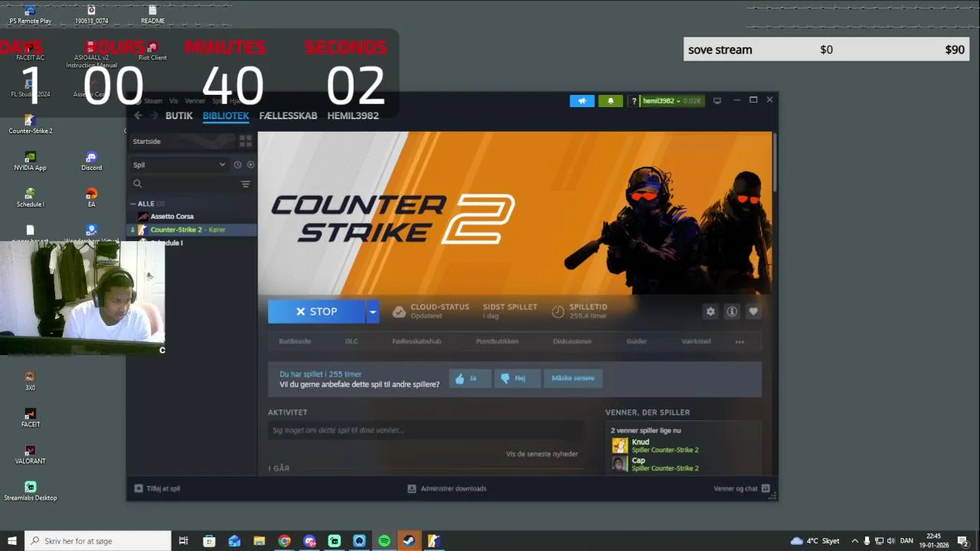Click the SPILLETID clock icon

558,311
